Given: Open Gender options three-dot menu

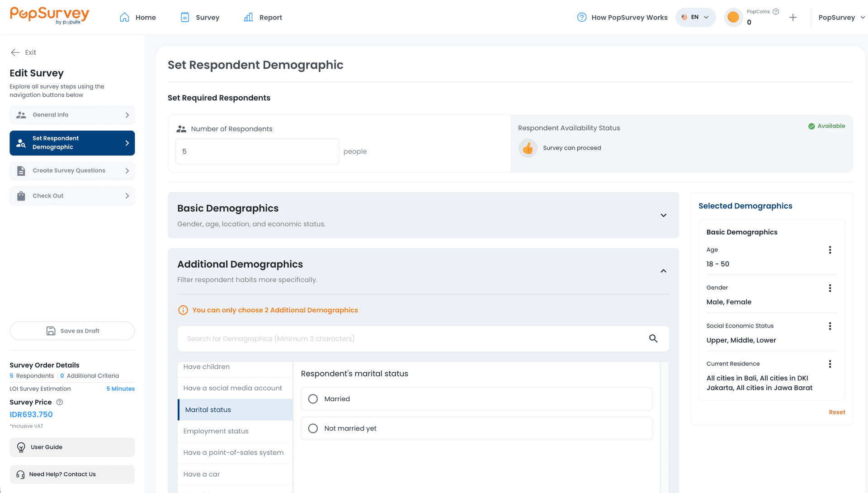Looking at the screenshot, I should coord(830,288).
